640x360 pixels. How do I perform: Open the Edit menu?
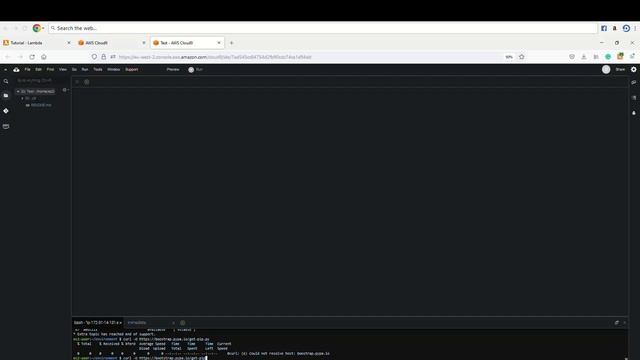coord(38,69)
